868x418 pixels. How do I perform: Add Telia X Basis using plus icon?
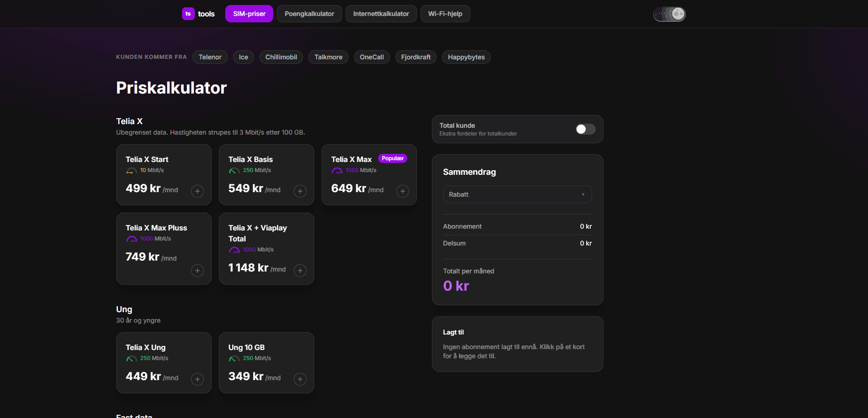click(300, 191)
